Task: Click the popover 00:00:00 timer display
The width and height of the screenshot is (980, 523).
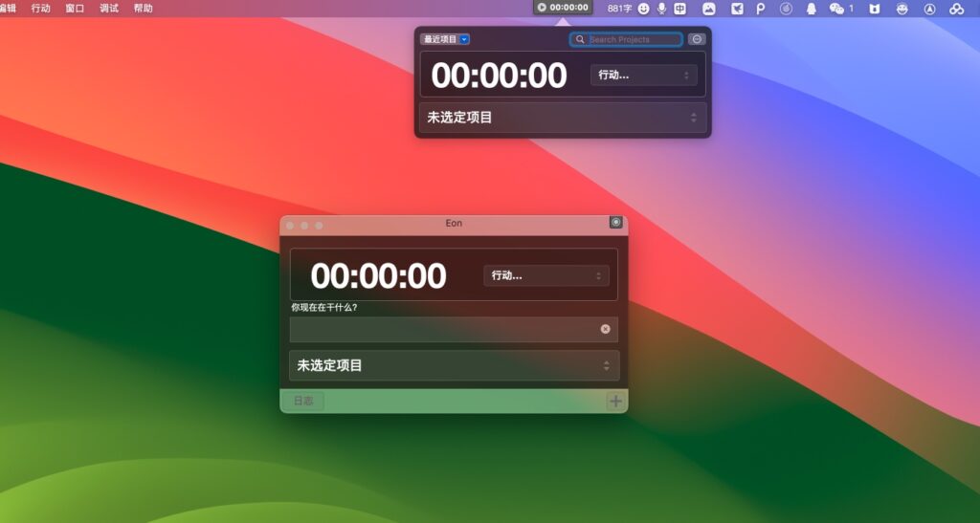Action: pos(499,75)
